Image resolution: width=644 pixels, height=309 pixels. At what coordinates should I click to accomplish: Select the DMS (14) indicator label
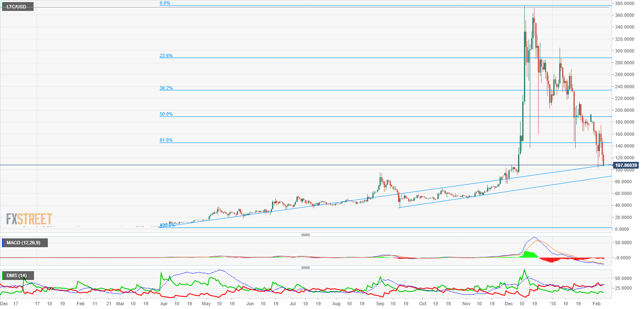(x=18, y=276)
